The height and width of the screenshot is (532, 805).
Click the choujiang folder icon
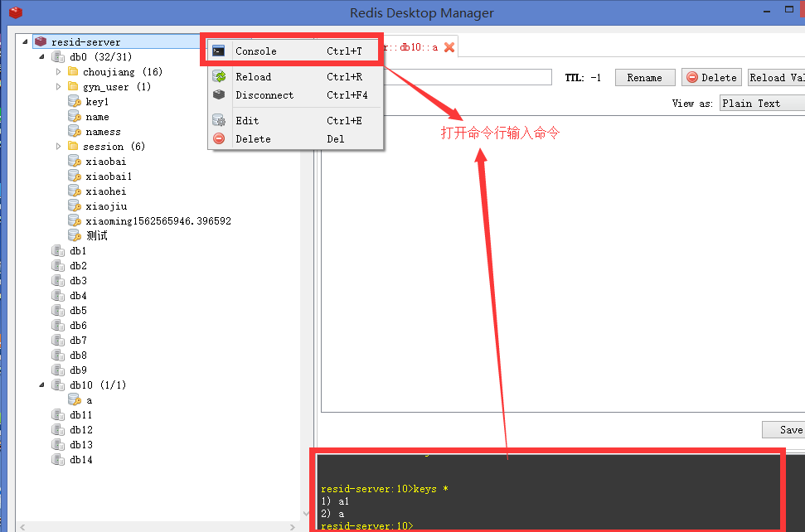coord(74,71)
